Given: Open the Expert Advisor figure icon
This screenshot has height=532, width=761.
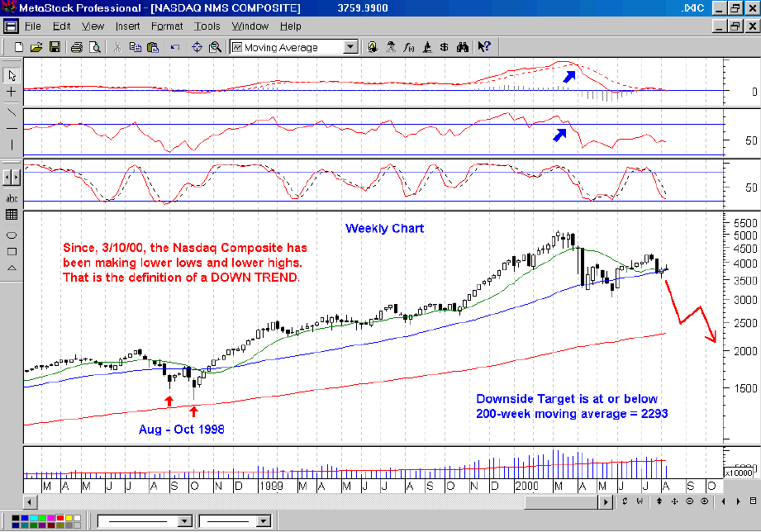Looking at the screenshot, I should pos(391,47).
